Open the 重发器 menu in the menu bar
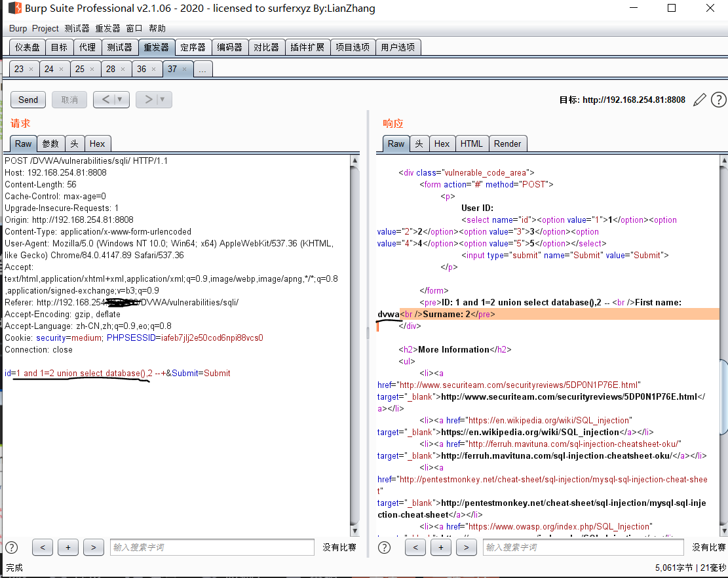This screenshot has height=578, width=728. [107, 28]
